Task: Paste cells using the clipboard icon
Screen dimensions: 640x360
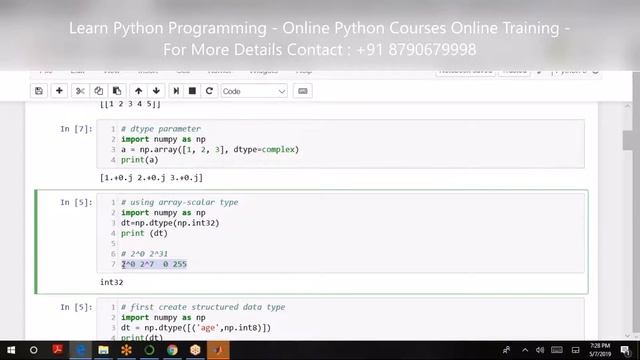Action: click(x=117, y=91)
